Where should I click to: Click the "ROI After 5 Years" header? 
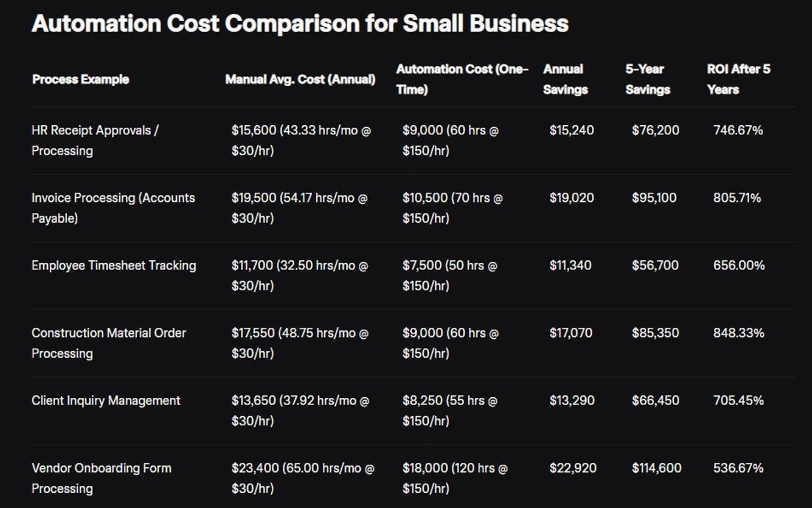738,79
